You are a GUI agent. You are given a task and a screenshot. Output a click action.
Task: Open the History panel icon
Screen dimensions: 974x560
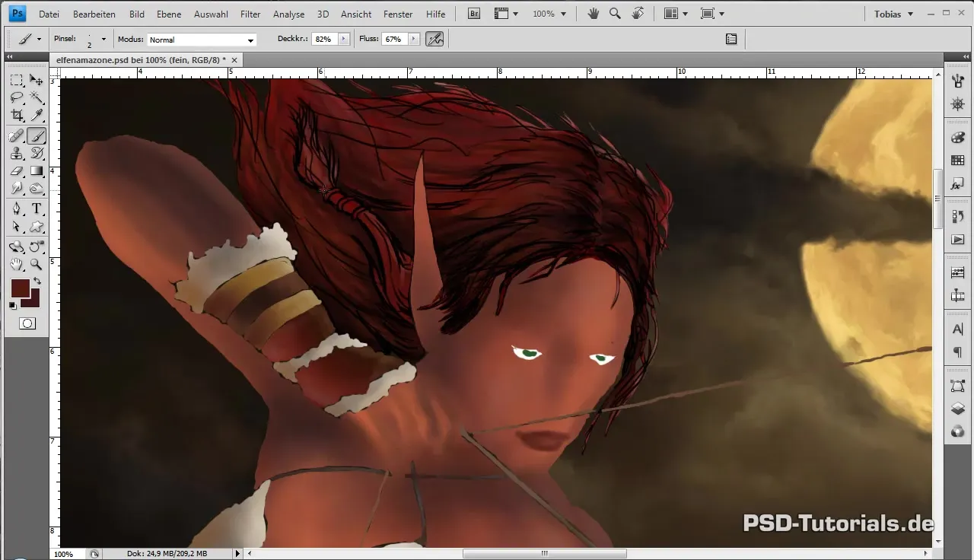958,216
